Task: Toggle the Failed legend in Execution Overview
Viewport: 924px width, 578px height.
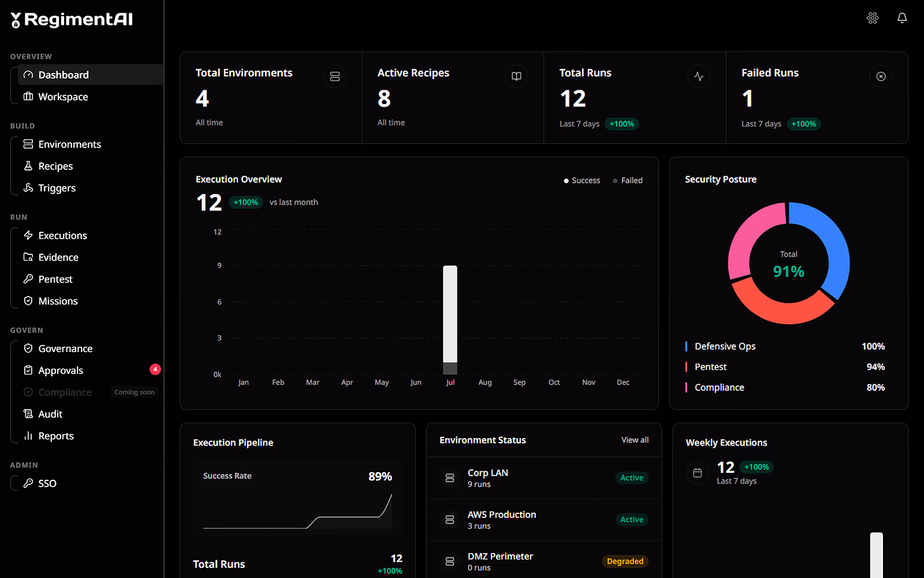Action: point(627,180)
